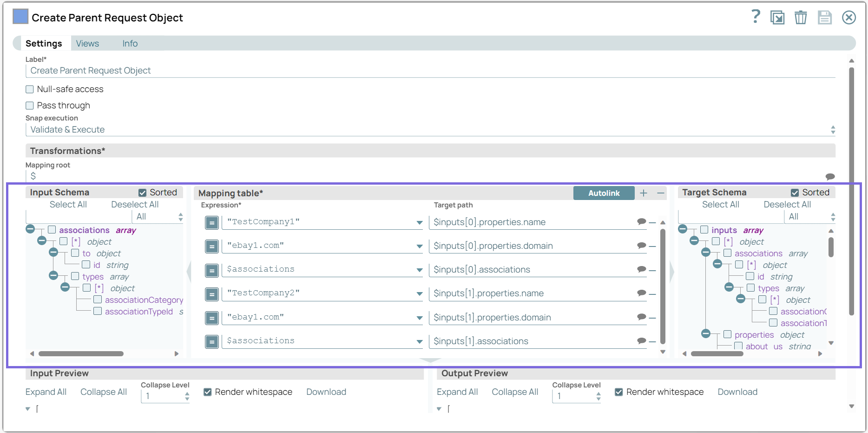The image size is (868, 433).
Task: Open comment bubble for $inputs[0].associations
Action: 642,269
